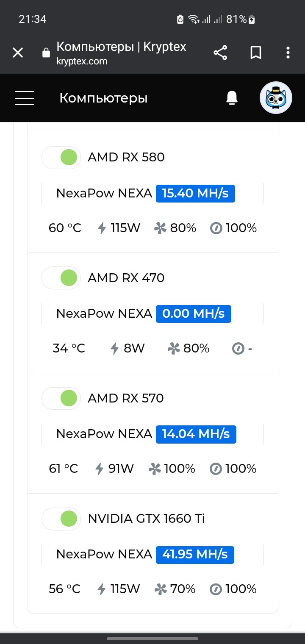Open the notifications bell
Viewport: 305px width, 644px height.
[x=232, y=98]
